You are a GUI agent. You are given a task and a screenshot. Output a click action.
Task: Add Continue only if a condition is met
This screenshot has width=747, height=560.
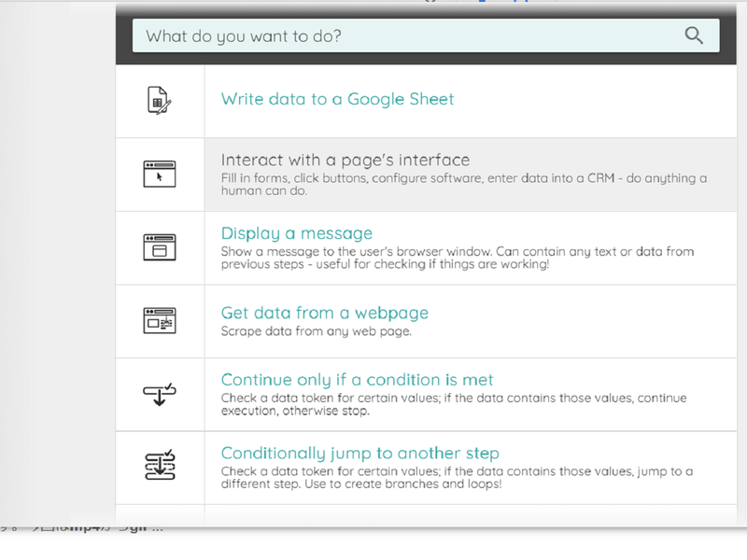(357, 380)
